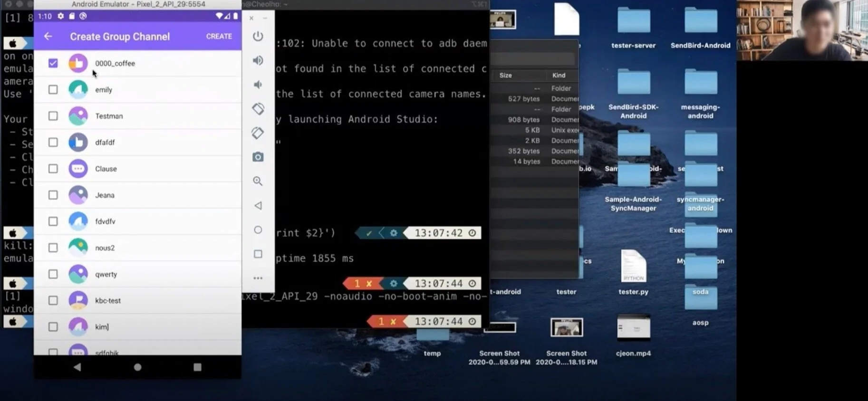The height and width of the screenshot is (401, 868).
Task: Click the terminal 13:07:42 prompt timestamp
Action: pyautogui.click(x=438, y=233)
